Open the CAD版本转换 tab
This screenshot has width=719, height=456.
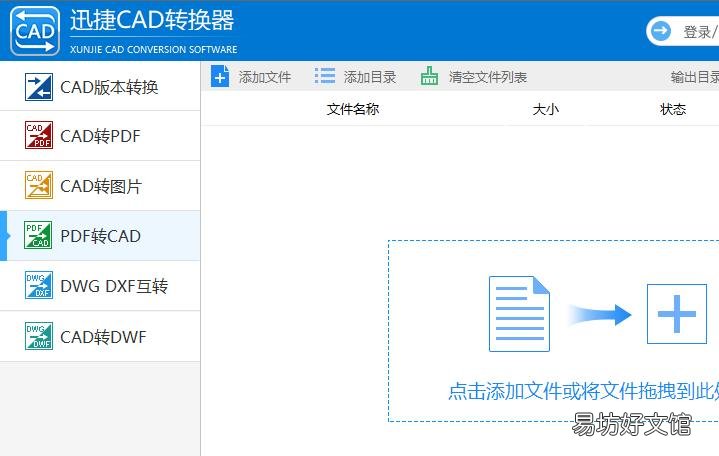click(100, 87)
